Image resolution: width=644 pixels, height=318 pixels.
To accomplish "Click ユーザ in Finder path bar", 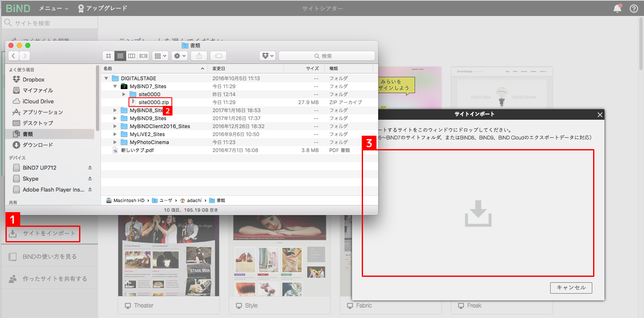I will 162,200.
